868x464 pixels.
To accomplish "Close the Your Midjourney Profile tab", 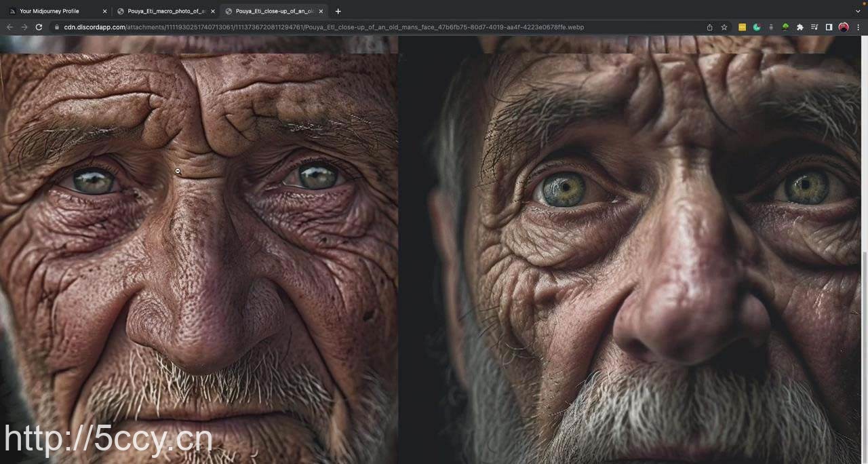I will click(x=104, y=11).
